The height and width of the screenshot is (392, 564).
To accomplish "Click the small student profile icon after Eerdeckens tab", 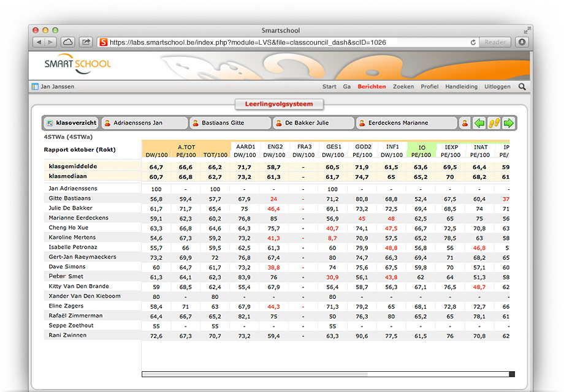I will 465,123.
